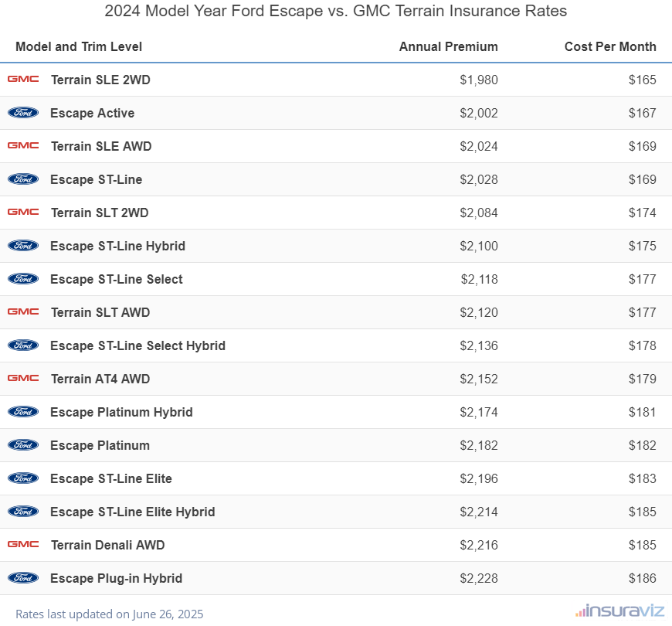Click the Escape Platinum Hybrid label
The image size is (672, 626).
(x=121, y=412)
